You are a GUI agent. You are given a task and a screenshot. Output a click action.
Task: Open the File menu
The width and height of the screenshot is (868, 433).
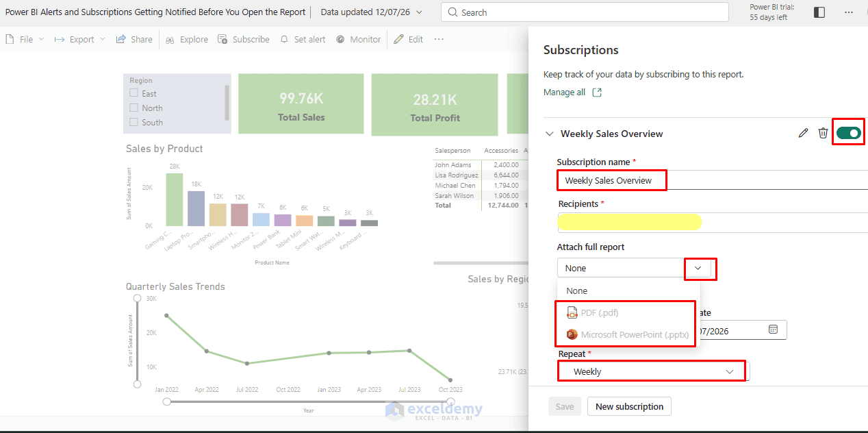coord(24,39)
